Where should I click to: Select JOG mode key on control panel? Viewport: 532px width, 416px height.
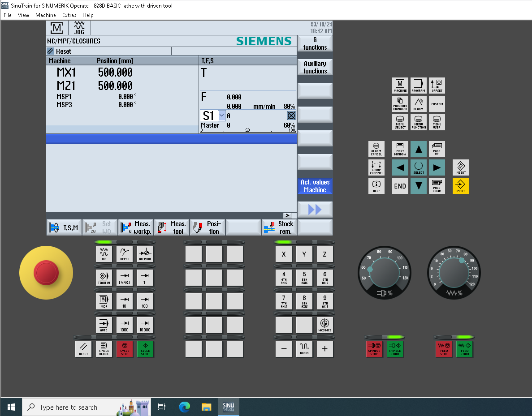point(104,253)
